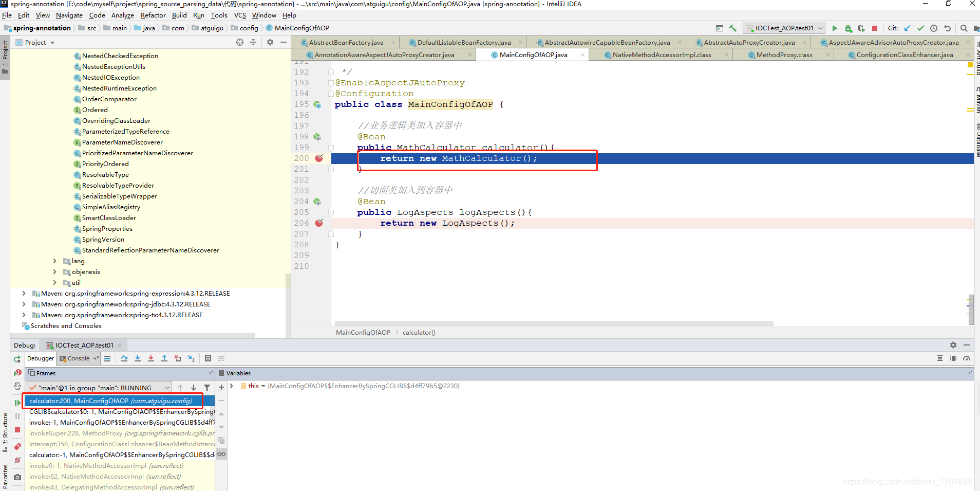Toggle the Structure tool window stripe button
Screen dimensions: 980x491
click(5, 432)
